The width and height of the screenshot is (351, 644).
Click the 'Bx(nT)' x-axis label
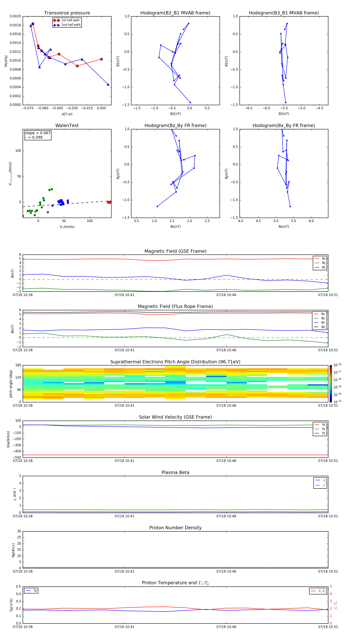tap(284, 227)
